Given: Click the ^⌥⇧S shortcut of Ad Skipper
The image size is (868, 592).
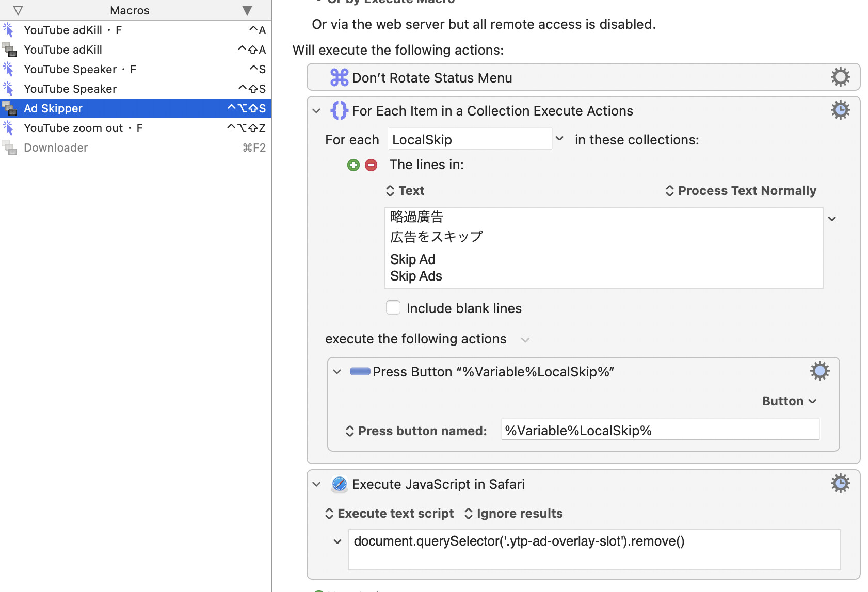Looking at the screenshot, I should [x=247, y=108].
